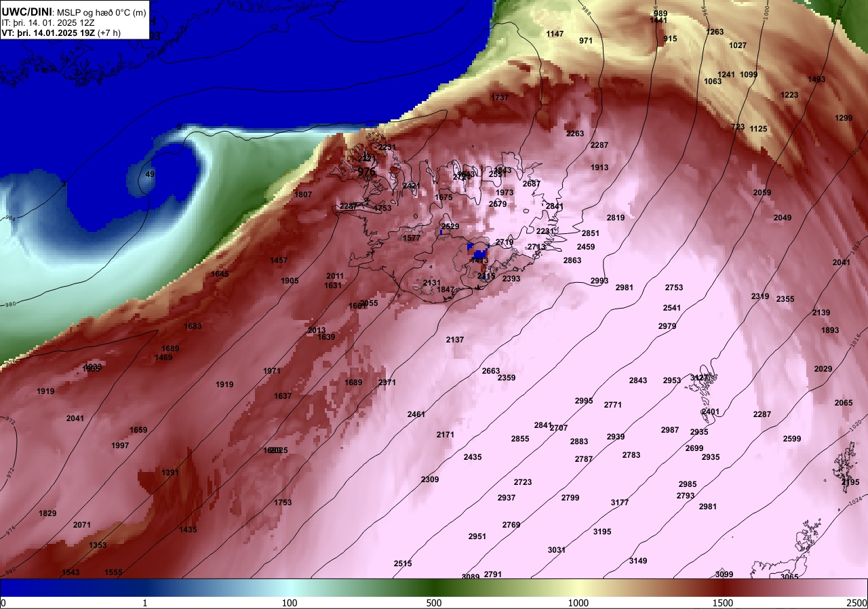Click the 976 low pressure label
Viewport: 868px width, 609px height.
tap(366, 172)
